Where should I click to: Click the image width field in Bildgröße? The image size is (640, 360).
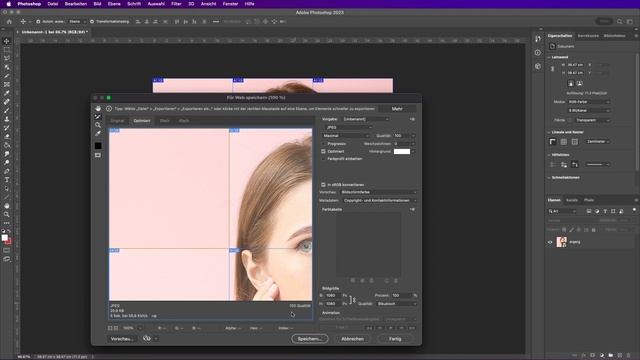333,296
